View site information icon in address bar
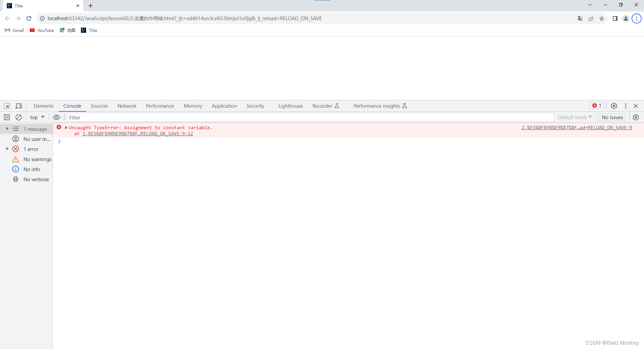This screenshot has height=349, width=644. pos(42,18)
